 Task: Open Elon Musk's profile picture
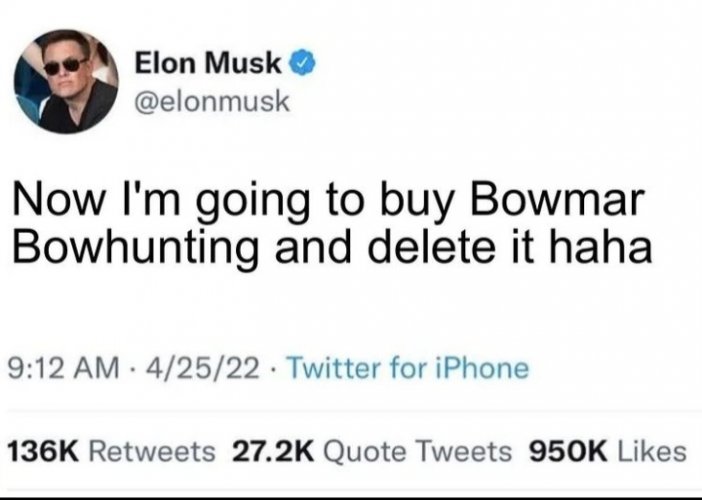(x=67, y=82)
